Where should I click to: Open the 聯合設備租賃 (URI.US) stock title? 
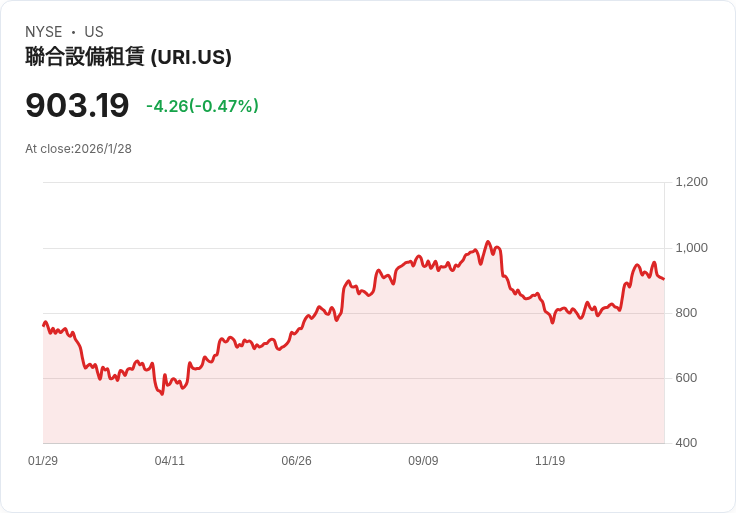click(x=128, y=57)
